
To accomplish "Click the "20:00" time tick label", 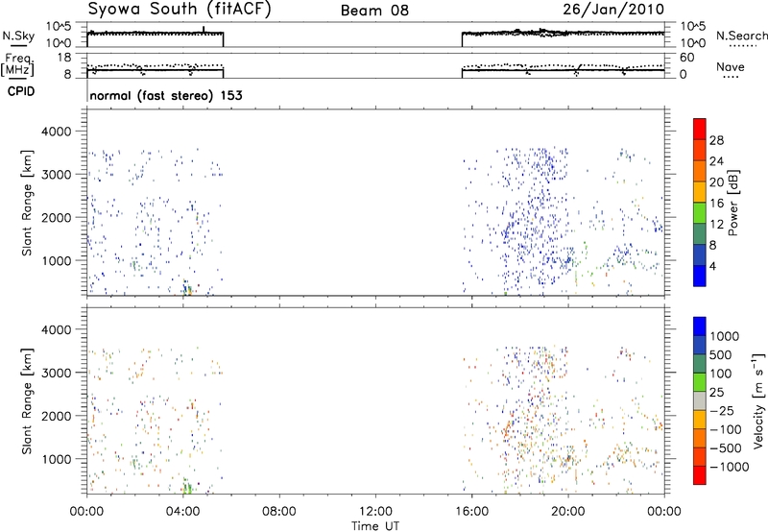I will point(568,512).
